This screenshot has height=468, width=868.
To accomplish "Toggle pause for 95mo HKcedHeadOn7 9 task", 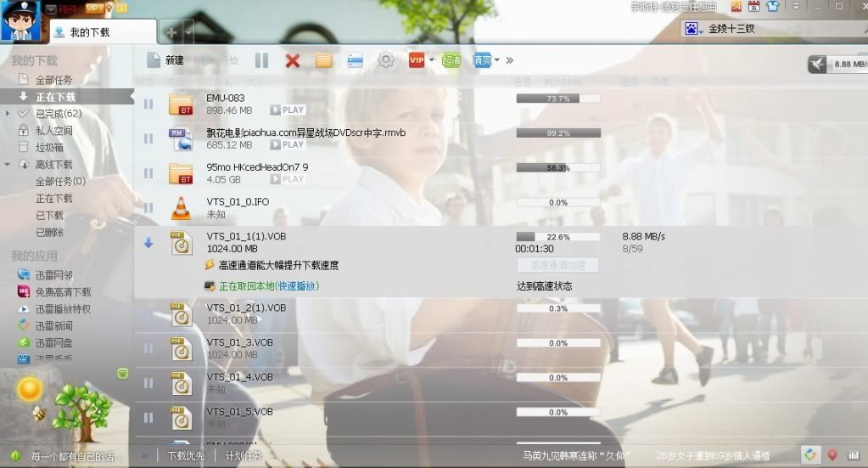I will click(x=148, y=173).
